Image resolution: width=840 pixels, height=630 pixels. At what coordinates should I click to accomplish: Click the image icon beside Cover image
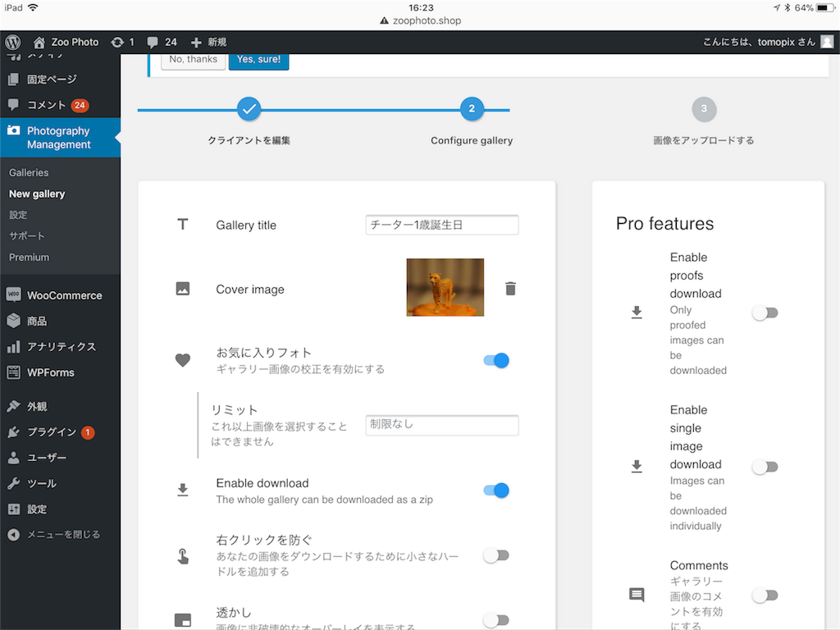[x=183, y=289]
